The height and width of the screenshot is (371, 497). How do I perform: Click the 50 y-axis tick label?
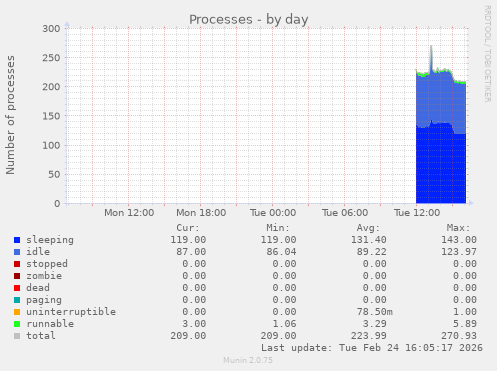coord(54,175)
